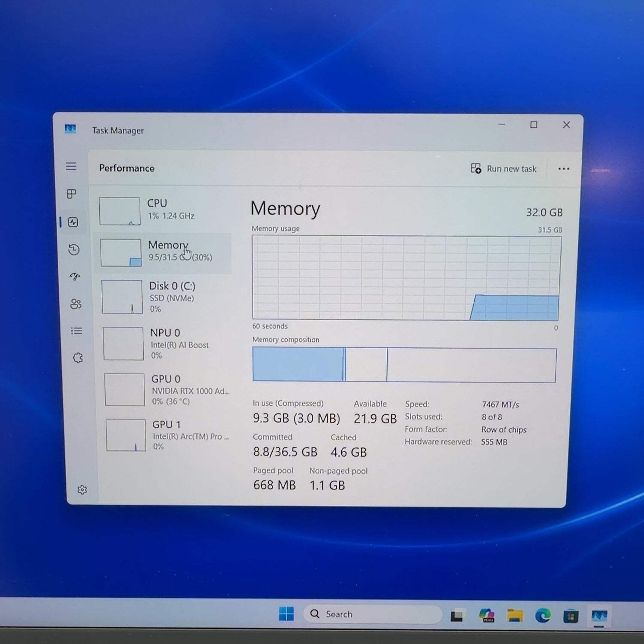Image resolution: width=644 pixels, height=644 pixels.
Task: Click the in-use segment of memory composition bar
Action: coord(298,365)
